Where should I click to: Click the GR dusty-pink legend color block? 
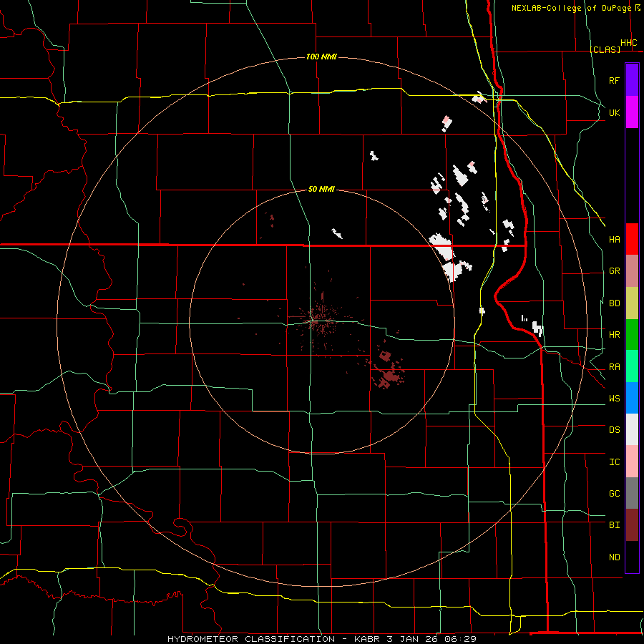click(x=632, y=271)
